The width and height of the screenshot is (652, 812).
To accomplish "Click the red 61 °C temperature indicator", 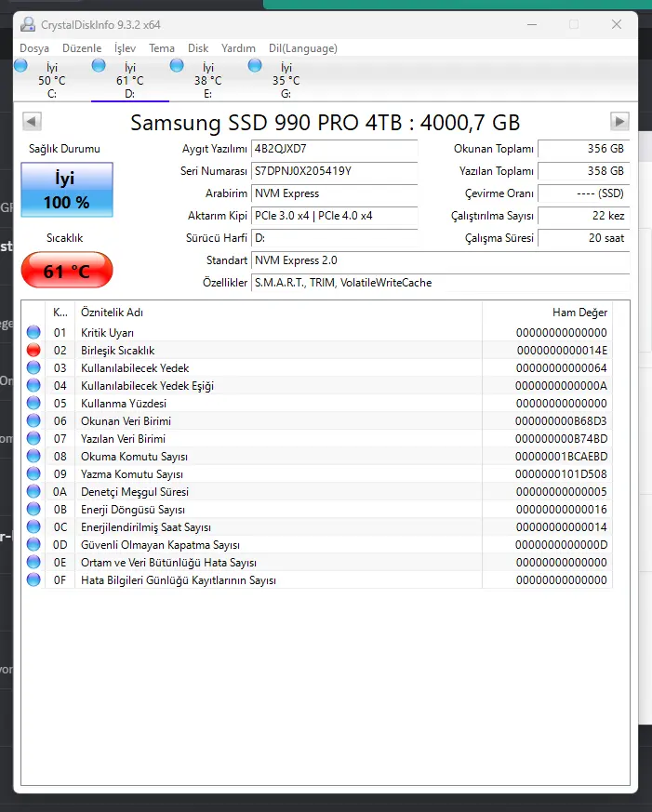I will 67,271.
